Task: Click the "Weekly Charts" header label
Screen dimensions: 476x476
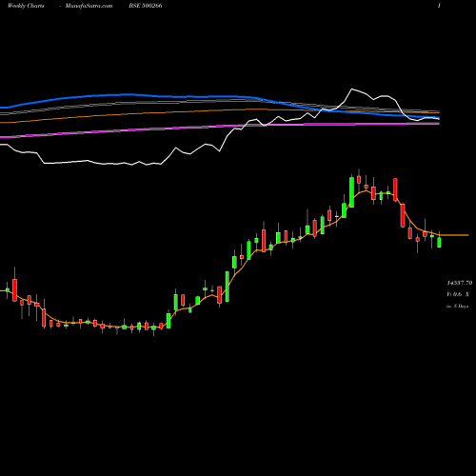Action: point(26,6)
